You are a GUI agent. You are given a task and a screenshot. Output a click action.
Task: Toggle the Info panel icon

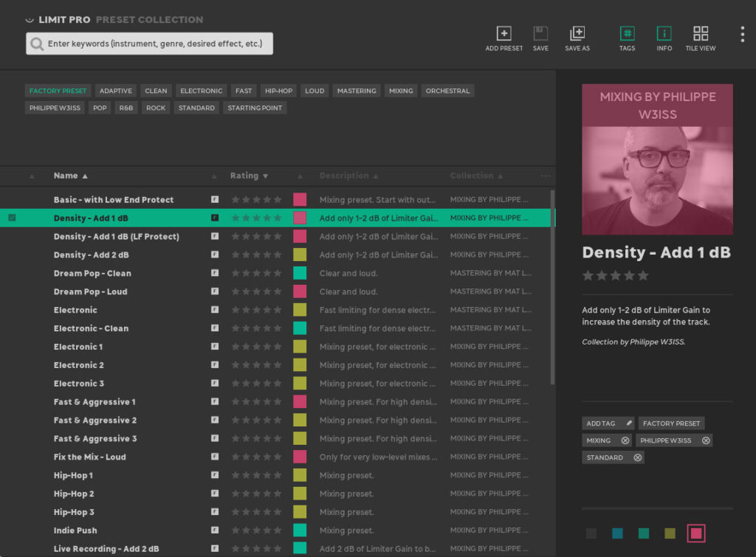coord(664,33)
